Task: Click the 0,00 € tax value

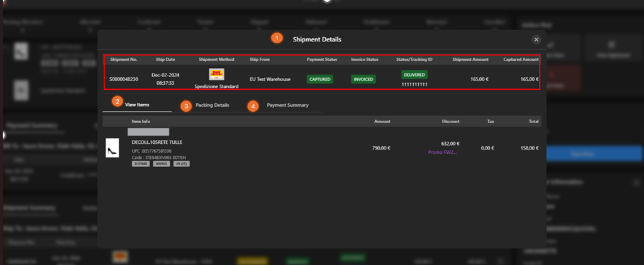Action: pos(487,148)
